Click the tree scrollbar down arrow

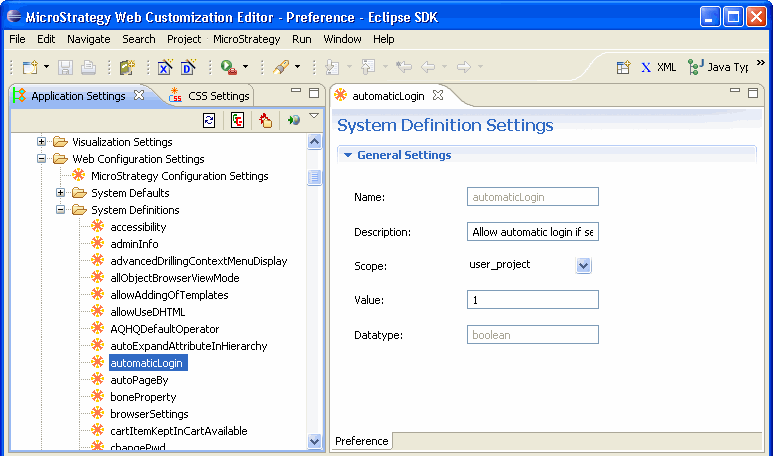point(314,441)
